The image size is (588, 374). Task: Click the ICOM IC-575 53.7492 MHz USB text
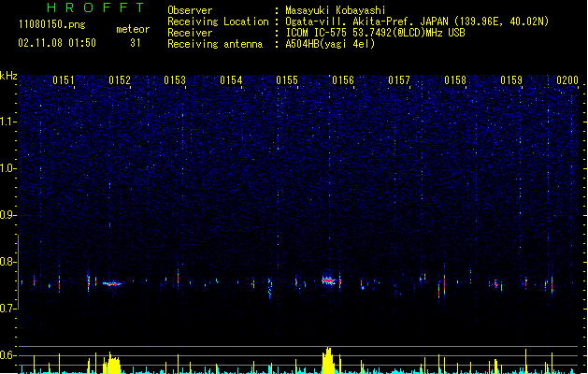click(x=376, y=33)
